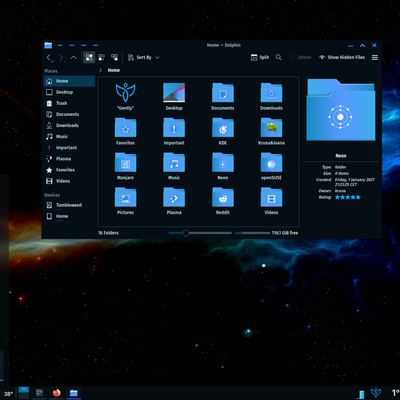Image resolution: width=400 pixels, height=400 pixels.
Task: Click the five-star rating in the info panel
Action: point(348,197)
